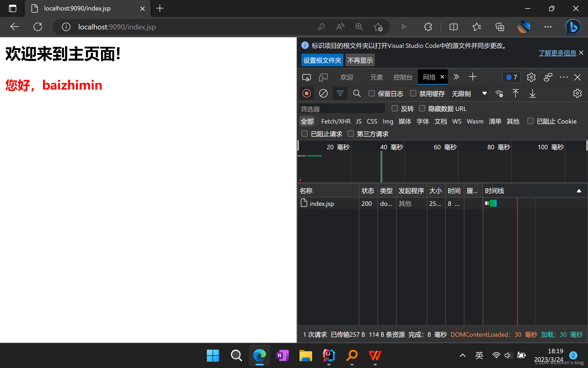Viewport: 588px width, 368px height.
Task: Expand more DevTools tabs chevron
Action: pos(456,77)
